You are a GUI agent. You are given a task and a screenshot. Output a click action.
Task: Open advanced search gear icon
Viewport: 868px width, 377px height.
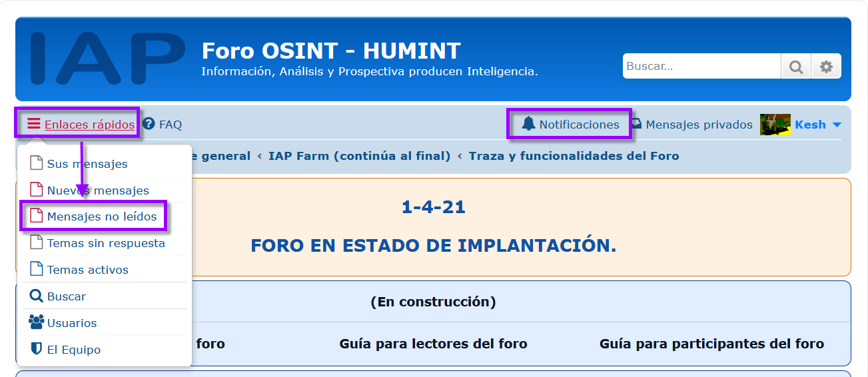(x=826, y=67)
